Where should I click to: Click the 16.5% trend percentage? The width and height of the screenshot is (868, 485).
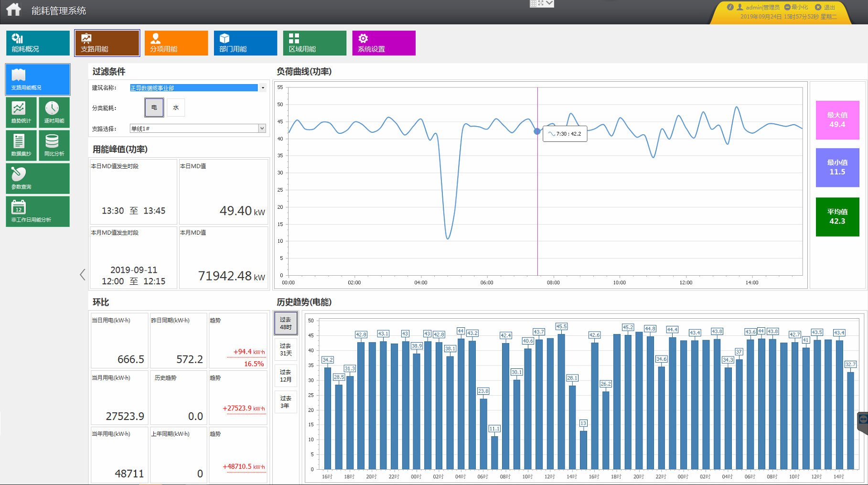[254, 364]
